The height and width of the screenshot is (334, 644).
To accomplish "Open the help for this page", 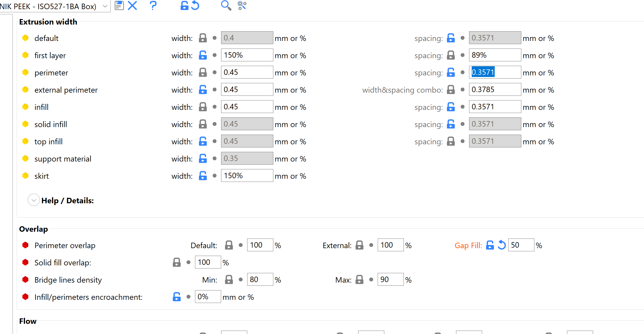I will (x=153, y=5).
